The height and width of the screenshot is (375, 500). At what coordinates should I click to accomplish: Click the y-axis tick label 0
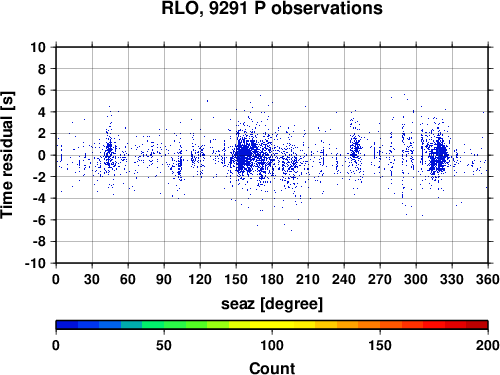(x=42, y=155)
